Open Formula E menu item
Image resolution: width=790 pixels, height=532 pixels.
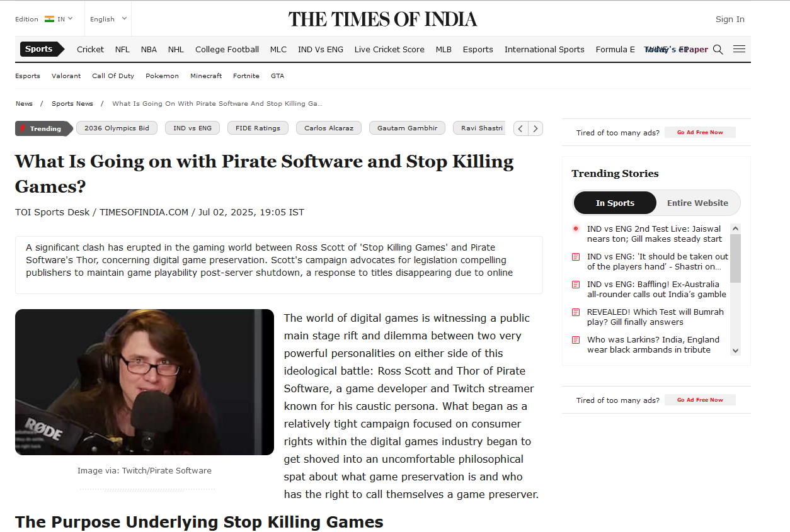click(615, 49)
